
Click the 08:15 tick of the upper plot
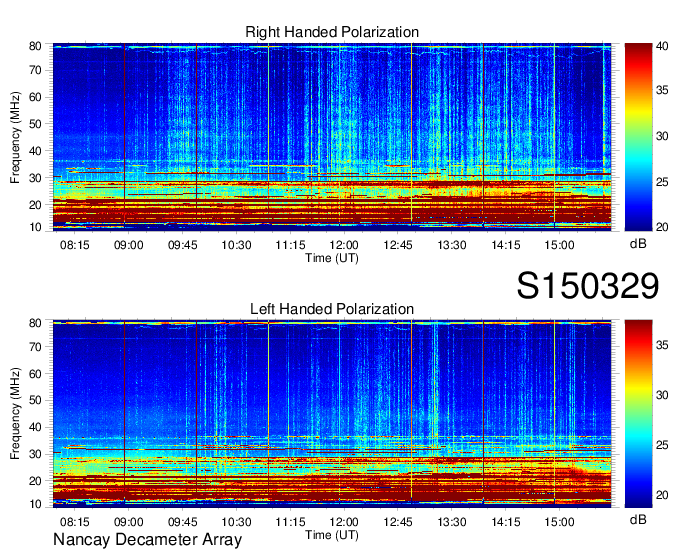pyautogui.click(x=75, y=245)
